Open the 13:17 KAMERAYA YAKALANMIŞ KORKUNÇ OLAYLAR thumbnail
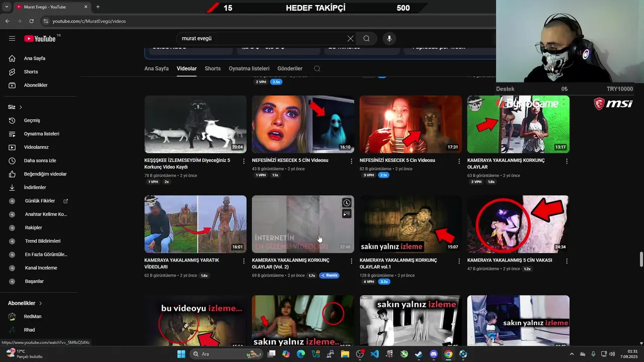The image size is (644, 362). [x=518, y=124]
